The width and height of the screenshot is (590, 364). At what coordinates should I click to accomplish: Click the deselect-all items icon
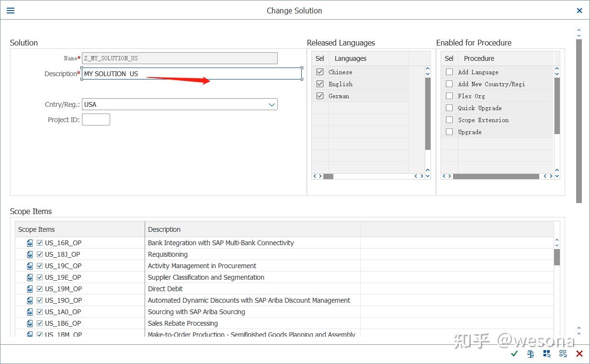pyautogui.click(x=563, y=353)
